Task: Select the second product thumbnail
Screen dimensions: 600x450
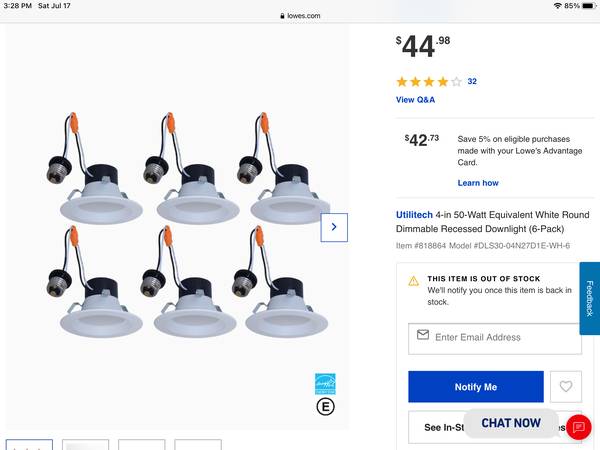Action: [85, 444]
